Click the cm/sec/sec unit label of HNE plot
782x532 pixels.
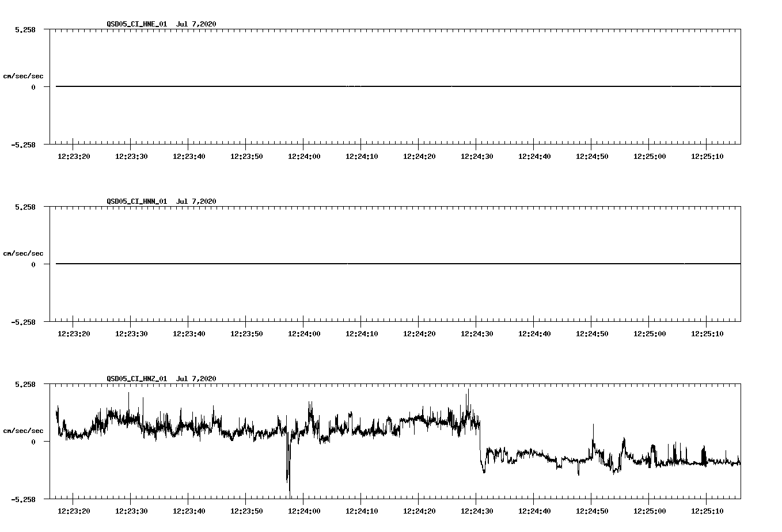23,76
